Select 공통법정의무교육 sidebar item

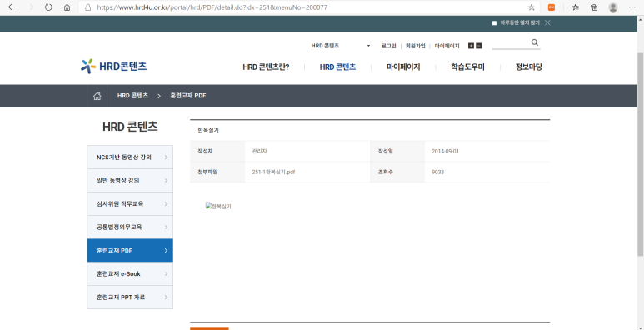130,227
